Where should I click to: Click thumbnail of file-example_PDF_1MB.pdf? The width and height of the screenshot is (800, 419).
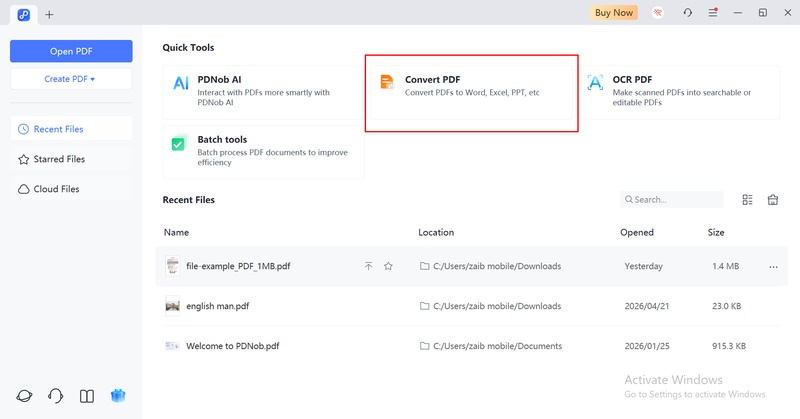[x=172, y=266]
